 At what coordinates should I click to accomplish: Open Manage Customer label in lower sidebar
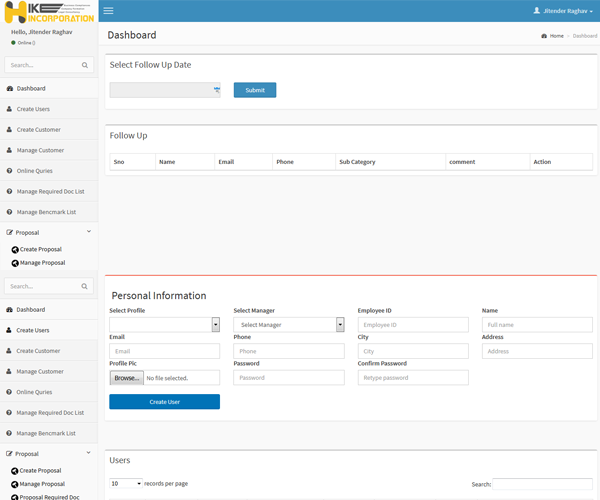(40, 371)
